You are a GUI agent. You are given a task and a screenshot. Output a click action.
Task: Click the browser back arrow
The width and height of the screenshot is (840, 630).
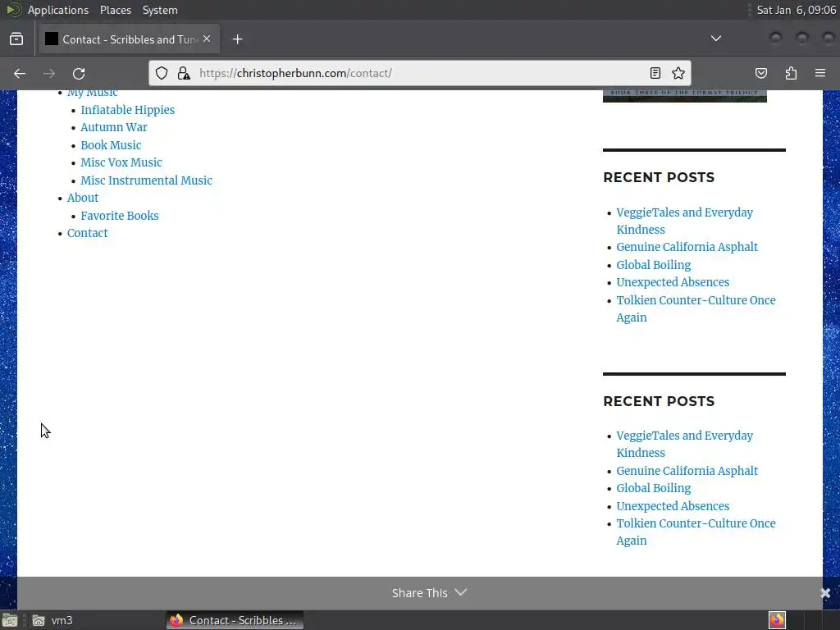(x=20, y=73)
